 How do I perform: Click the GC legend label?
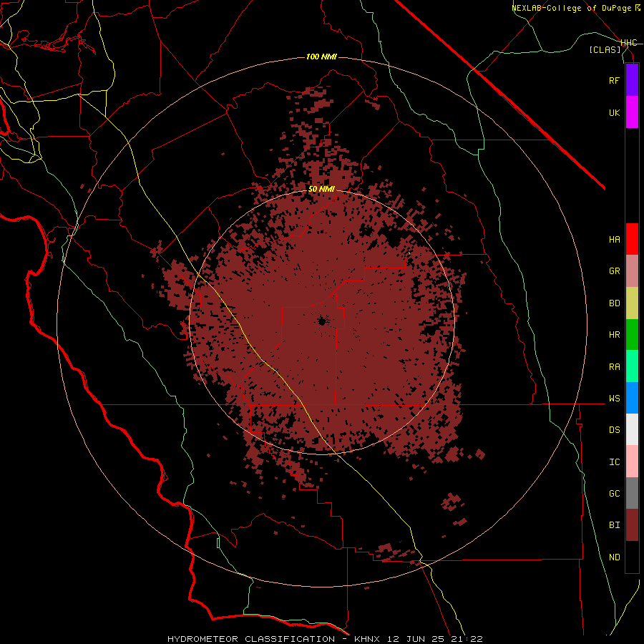614,494
